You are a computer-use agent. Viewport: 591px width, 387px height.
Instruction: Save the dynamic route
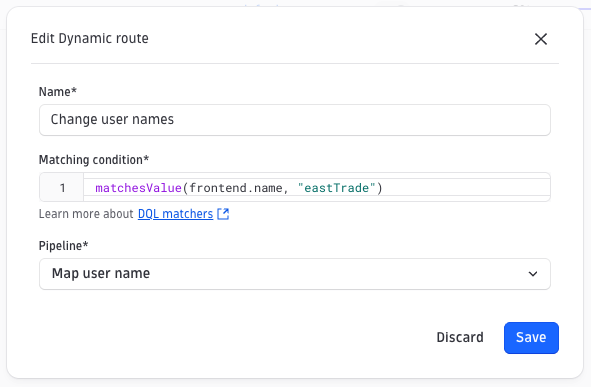click(x=531, y=338)
